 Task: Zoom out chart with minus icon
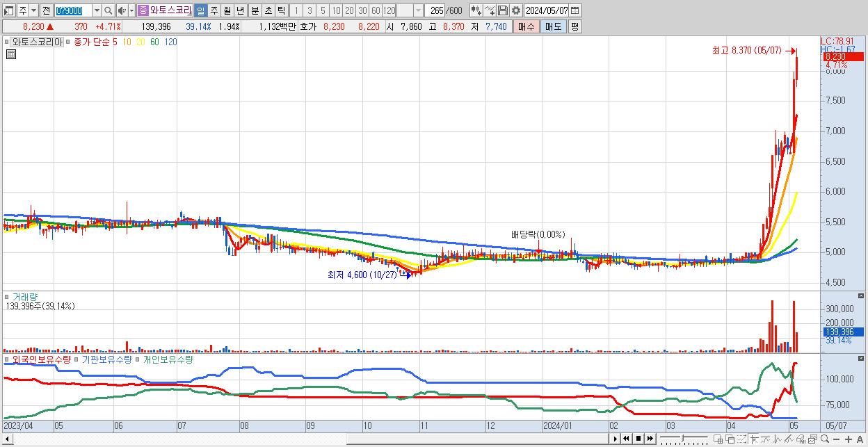[836, 439]
